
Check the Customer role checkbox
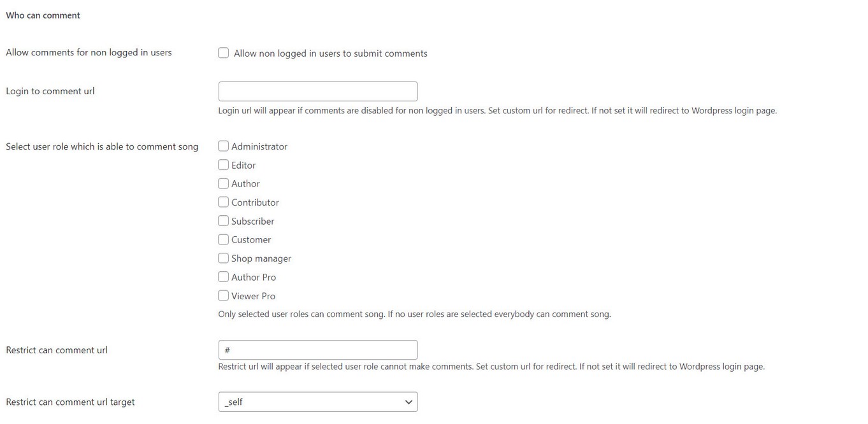coord(224,239)
